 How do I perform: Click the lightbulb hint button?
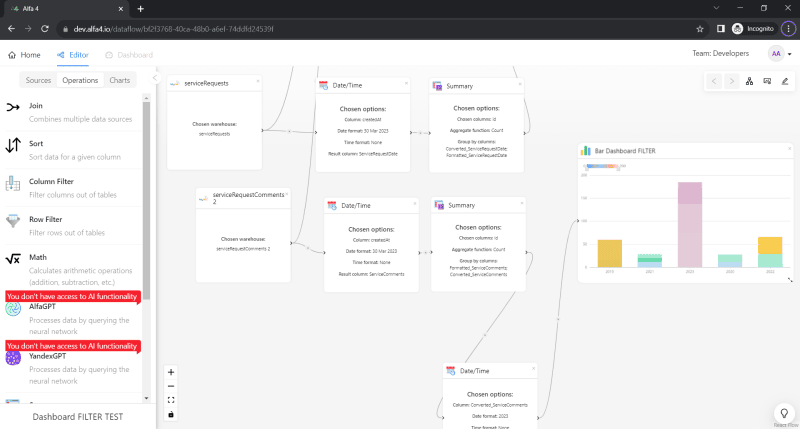tap(785, 411)
